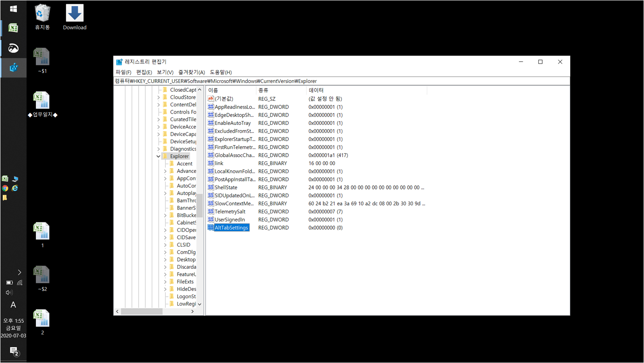Sort by the 종류 column header
This screenshot has height=363, width=644.
tap(281, 90)
